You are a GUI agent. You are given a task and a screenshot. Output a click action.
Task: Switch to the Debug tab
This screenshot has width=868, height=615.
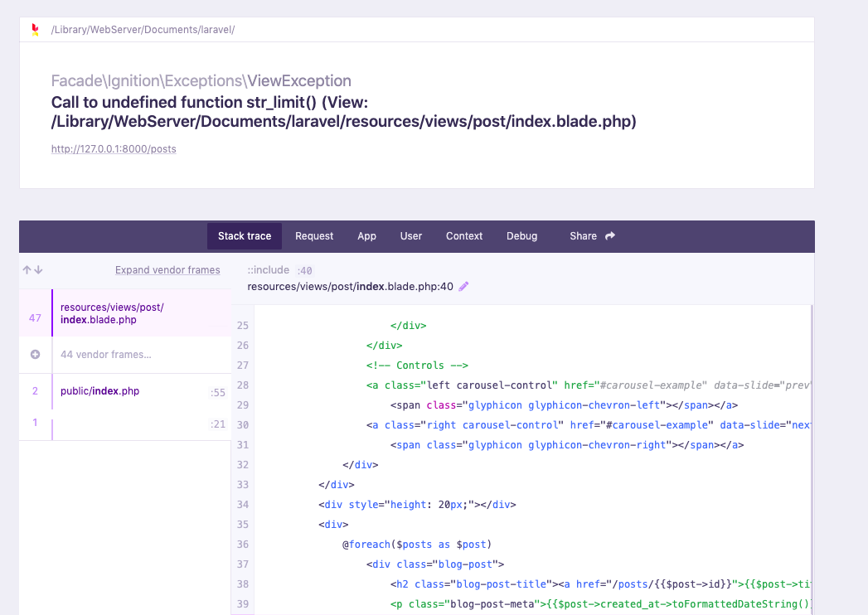pyautogui.click(x=521, y=236)
